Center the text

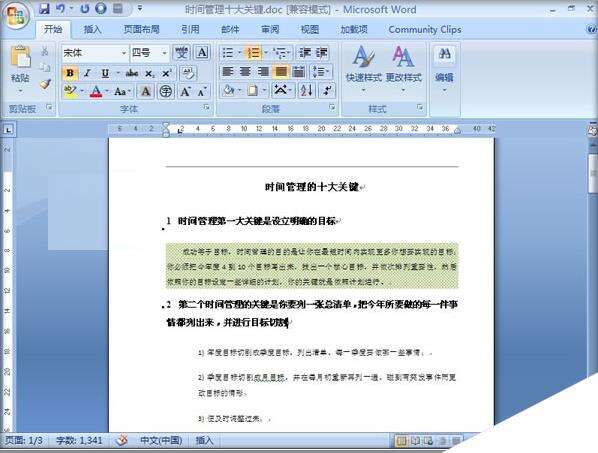(245, 71)
